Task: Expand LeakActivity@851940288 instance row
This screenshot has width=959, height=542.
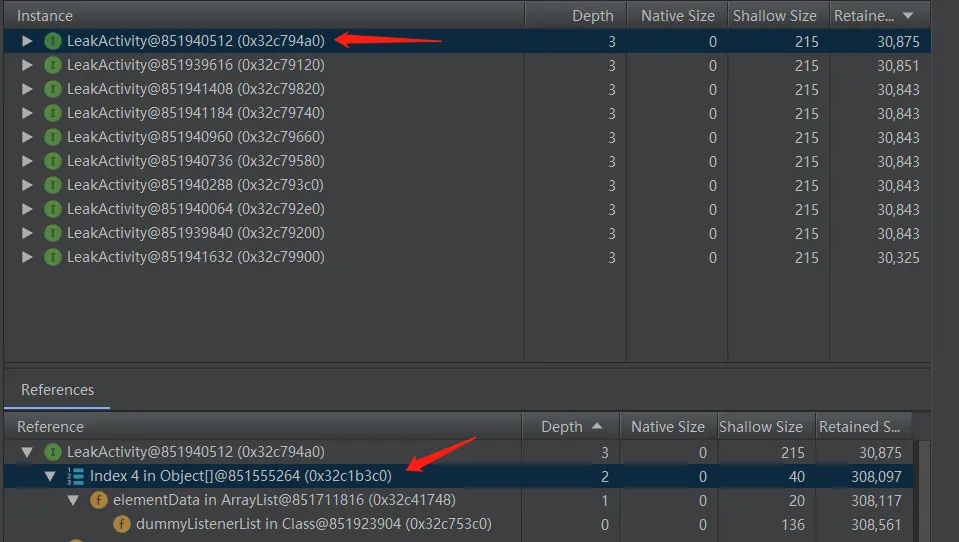Action: [x=27, y=185]
